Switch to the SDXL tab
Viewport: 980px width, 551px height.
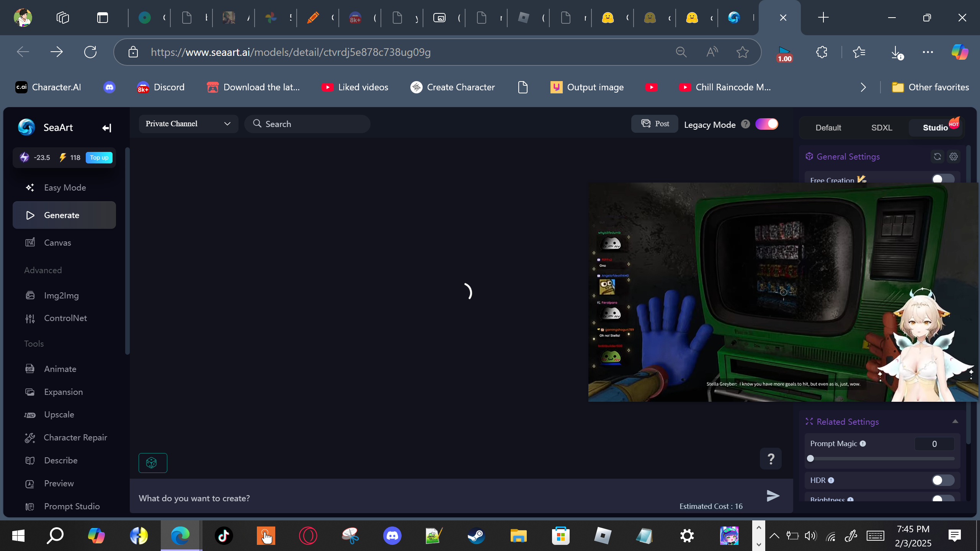point(882,127)
